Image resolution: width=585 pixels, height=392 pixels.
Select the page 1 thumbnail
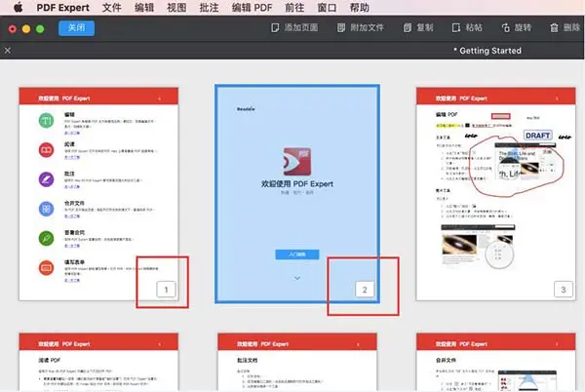98,194
